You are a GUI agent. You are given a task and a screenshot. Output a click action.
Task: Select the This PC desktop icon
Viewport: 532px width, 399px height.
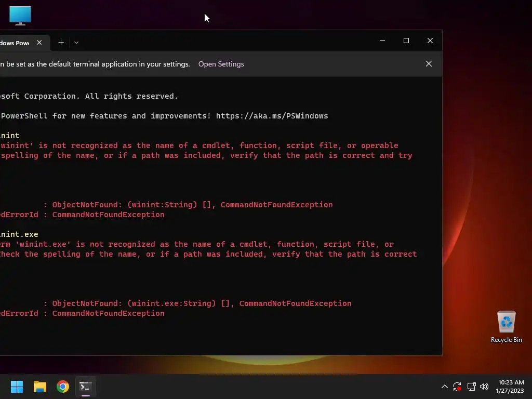pos(20,16)
